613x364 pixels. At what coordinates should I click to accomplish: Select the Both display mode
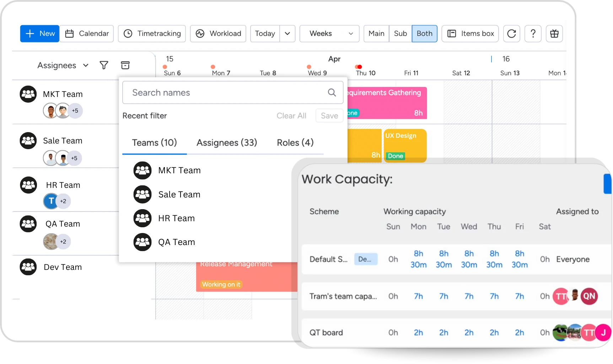coord(424,33)
